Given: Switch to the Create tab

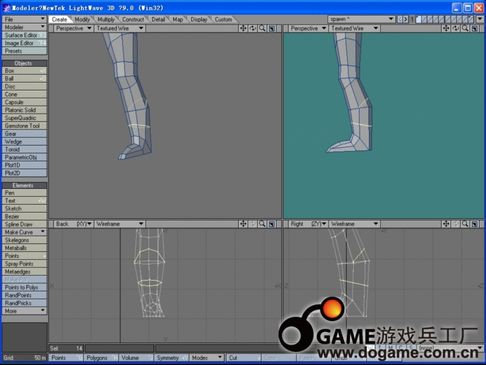Looking at the screenshot, I should pyautogui.click(x=59, y=19).
